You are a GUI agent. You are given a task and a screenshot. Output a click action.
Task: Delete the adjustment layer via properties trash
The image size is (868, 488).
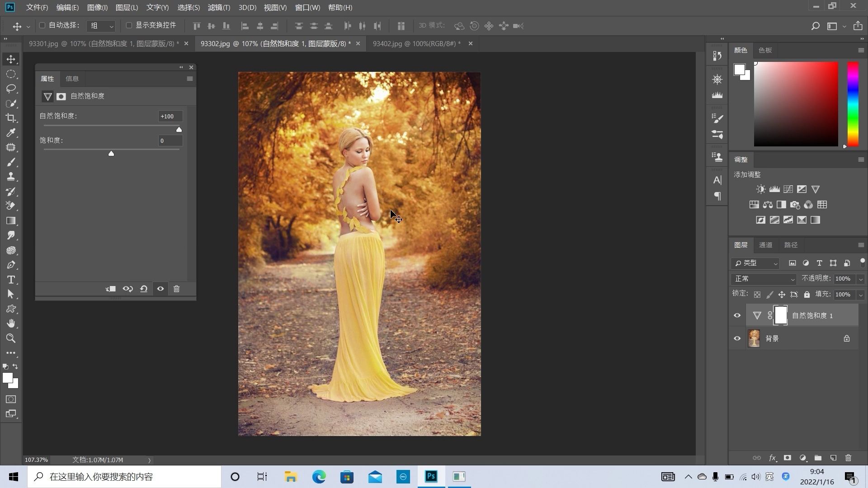click(x=177, y=289)
